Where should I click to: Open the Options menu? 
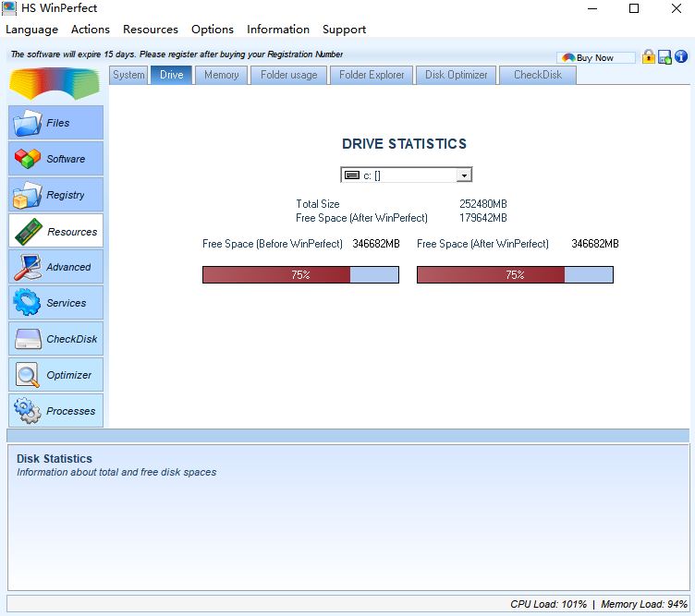click(x=213, y=30)
